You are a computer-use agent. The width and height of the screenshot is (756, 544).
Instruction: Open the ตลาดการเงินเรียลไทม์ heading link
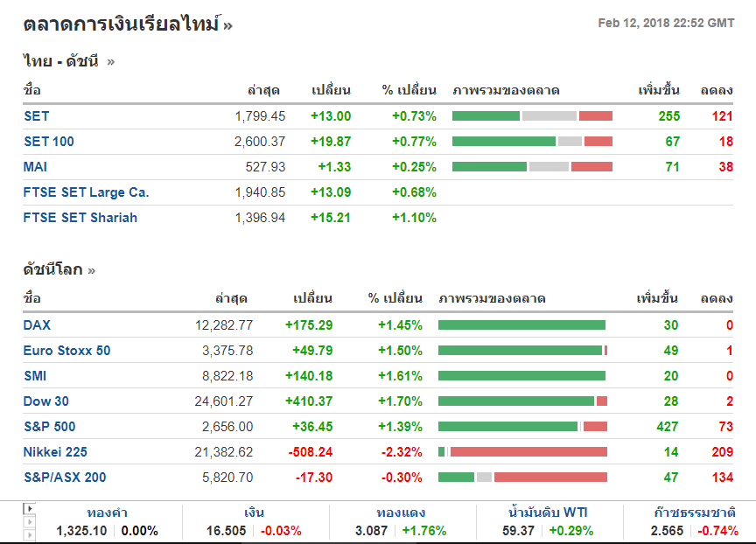121,24
